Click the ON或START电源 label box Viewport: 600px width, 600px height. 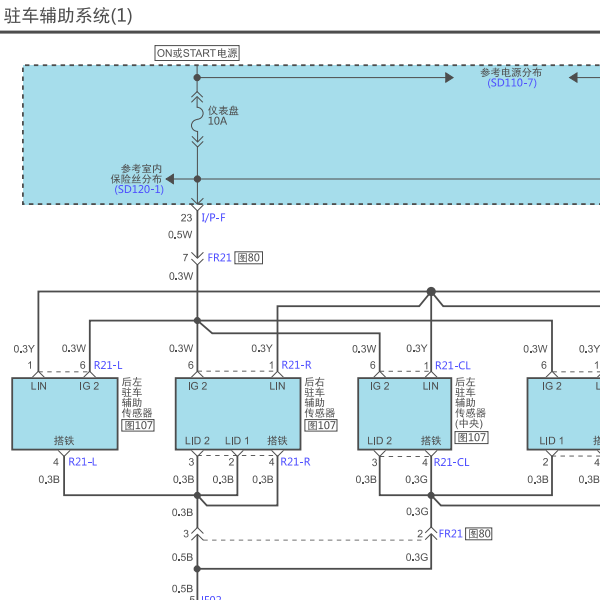click(197, 53)
